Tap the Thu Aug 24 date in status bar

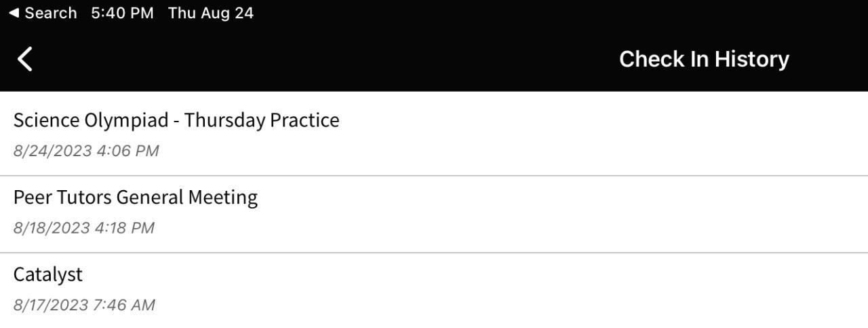211,14
